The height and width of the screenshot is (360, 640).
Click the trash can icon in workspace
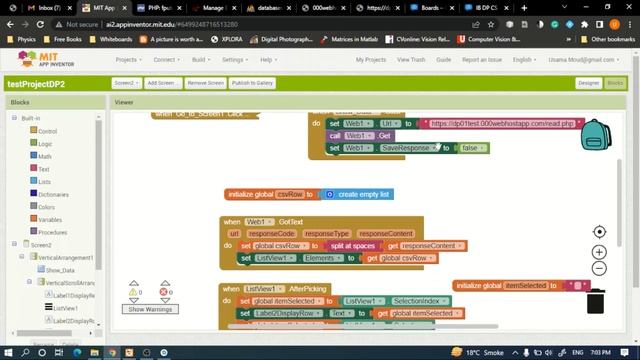point(596,301)
